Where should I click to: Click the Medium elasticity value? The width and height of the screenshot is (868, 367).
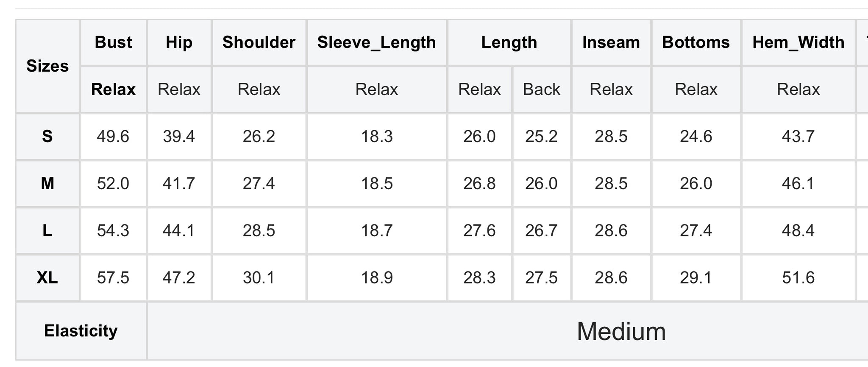[x=621, y=331]
